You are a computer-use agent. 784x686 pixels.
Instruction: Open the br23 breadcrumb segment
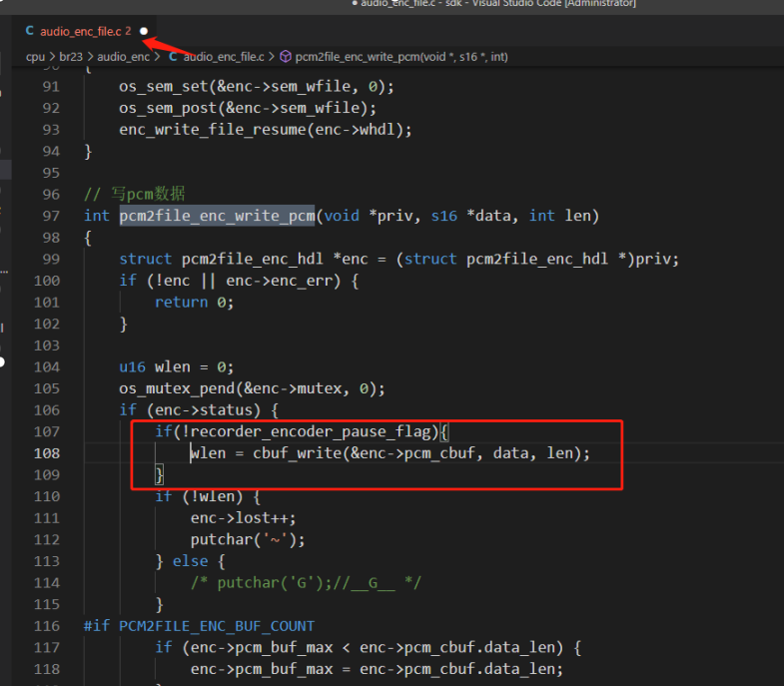71,57
